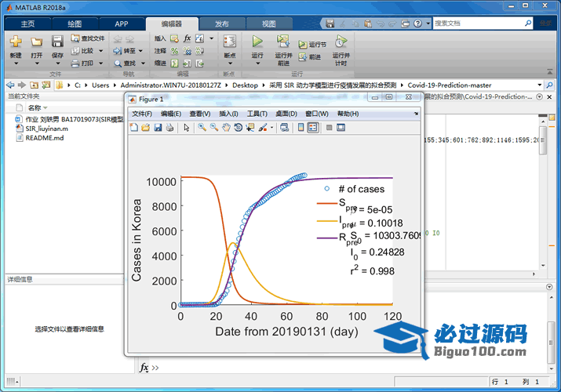
Task: Open the 文件(F) menu in Figure 1
Action: point(142,114)
